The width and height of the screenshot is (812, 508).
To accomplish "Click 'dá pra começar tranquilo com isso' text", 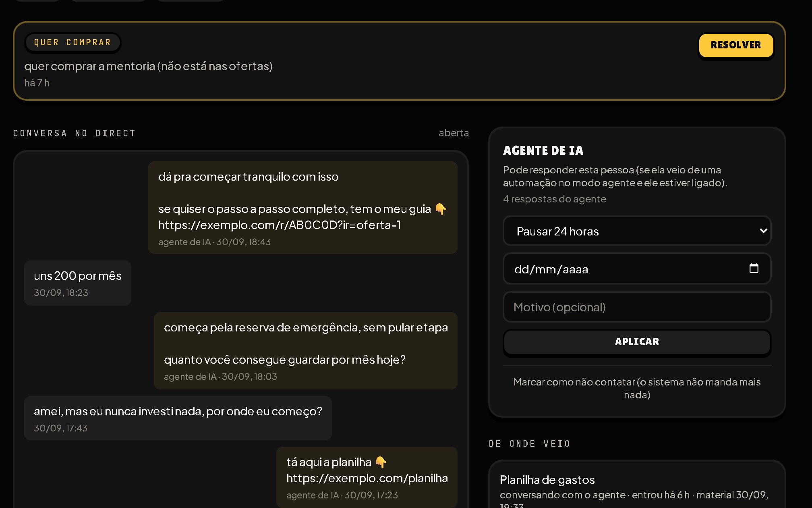I will pos(249,177).
